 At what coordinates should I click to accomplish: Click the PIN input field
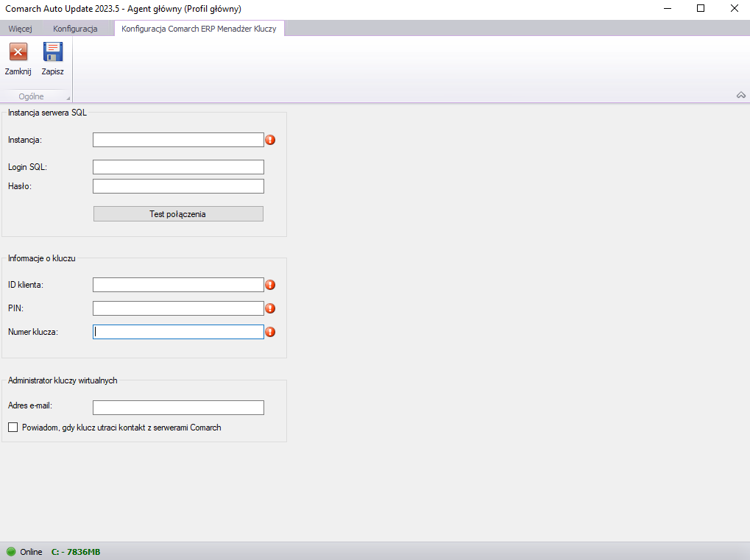coord(178,308)
